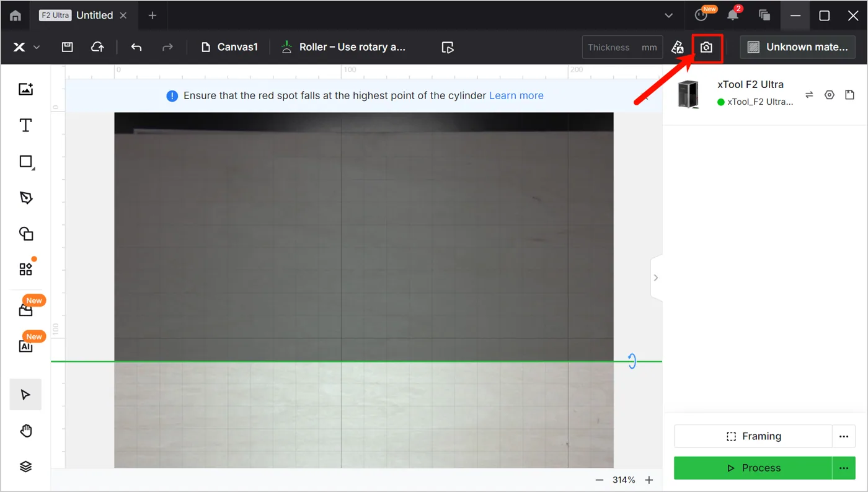The height and width of the screenshot is (492, 868).
Task: Open the New project assets icon
Action: click(26, 310)
